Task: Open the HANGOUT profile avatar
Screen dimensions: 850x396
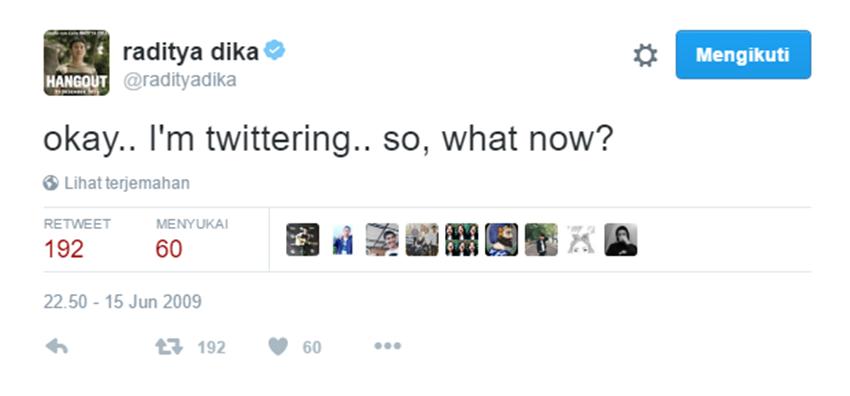Action: coord(76,63)
